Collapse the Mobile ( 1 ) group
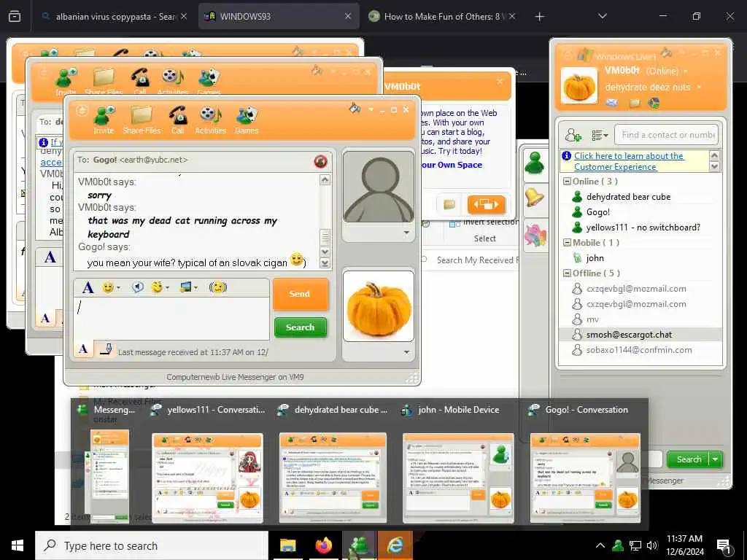This screenshot has height=560, width=747. [x=567, y=242]
